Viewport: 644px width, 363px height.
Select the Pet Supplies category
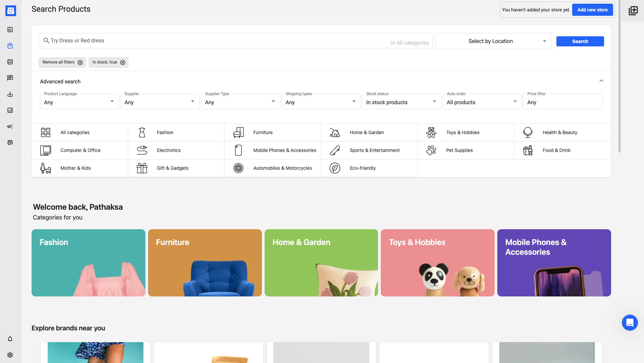(459, 150)
